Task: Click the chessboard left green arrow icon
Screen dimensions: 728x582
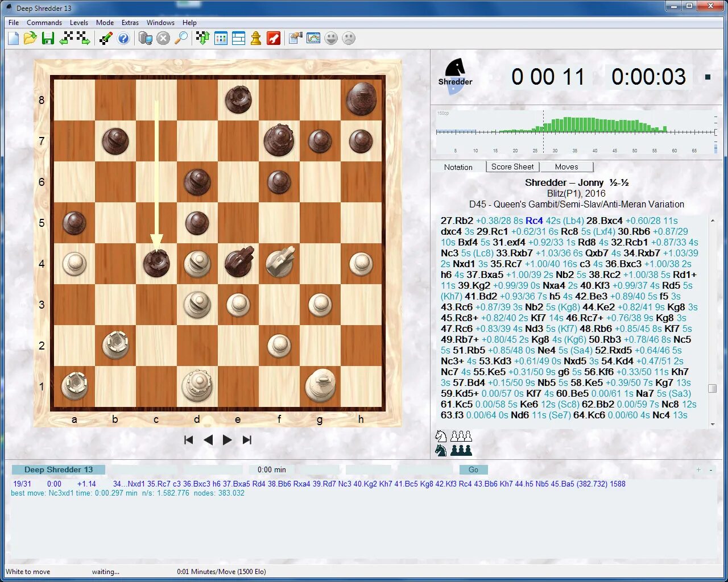Action: tap(66, 38)
